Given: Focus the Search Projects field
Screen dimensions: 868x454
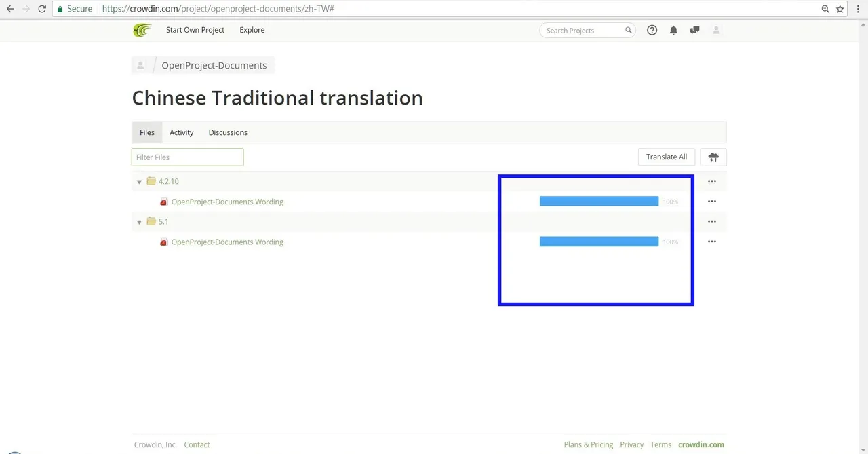Looking at the screenshot, I should click(587, 30).
